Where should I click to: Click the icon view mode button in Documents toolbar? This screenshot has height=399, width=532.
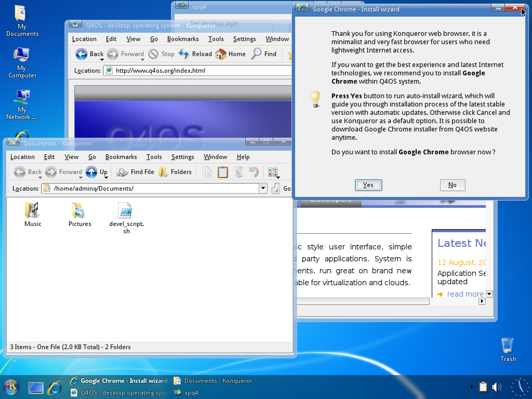tap(272, 171)
